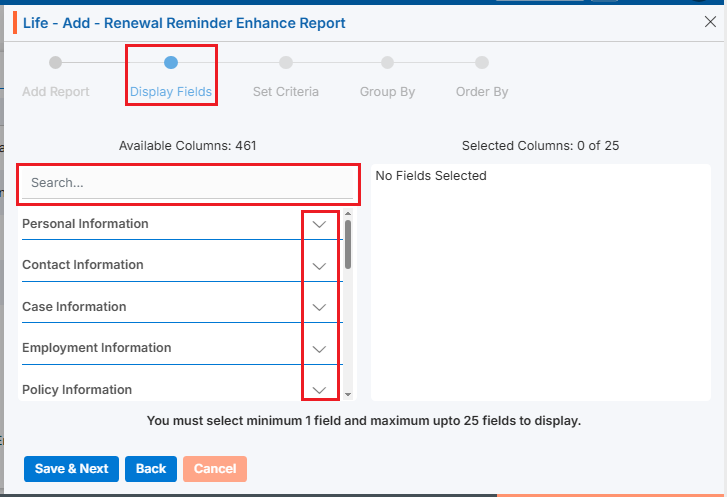
Task: Expand Personal Information with its chevron
Action: point(320,225)
